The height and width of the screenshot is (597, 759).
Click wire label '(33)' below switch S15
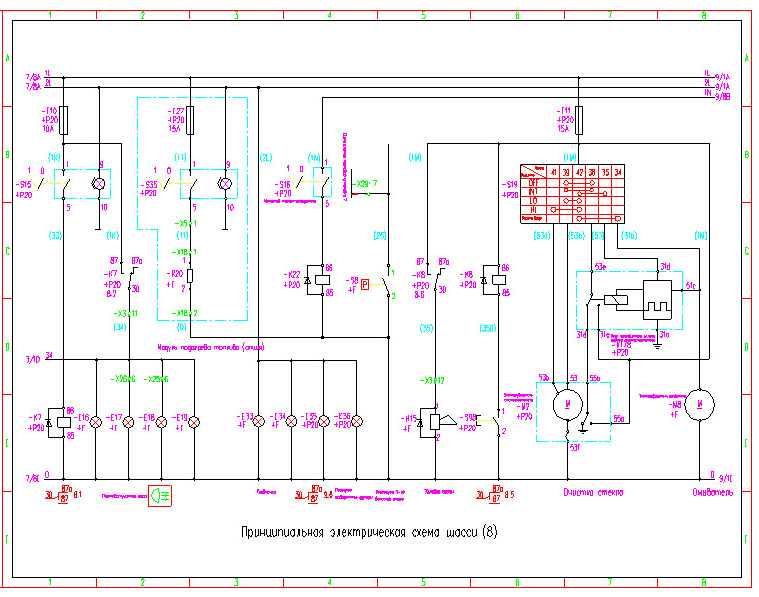(x=55, y=236)
